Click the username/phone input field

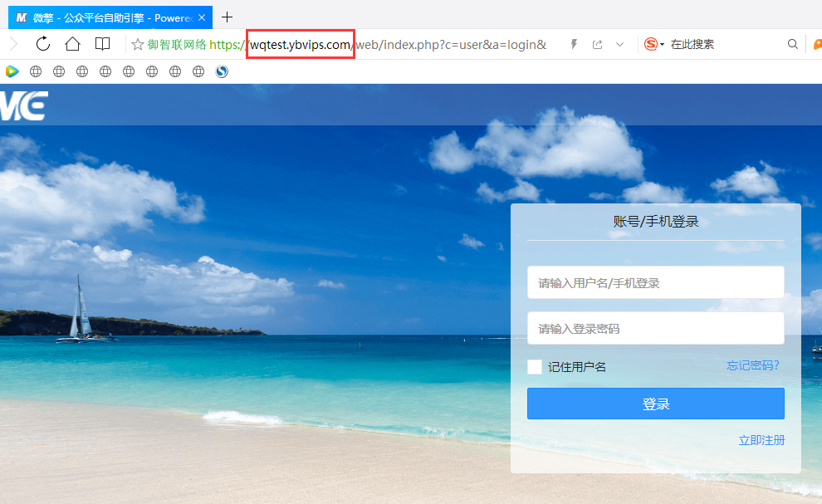(x=655, y=282)
